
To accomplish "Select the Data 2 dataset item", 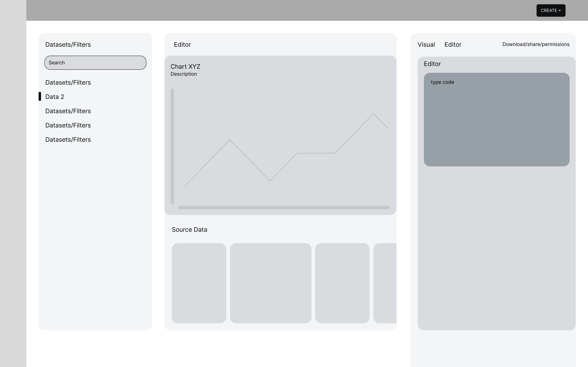I will 55,97.
